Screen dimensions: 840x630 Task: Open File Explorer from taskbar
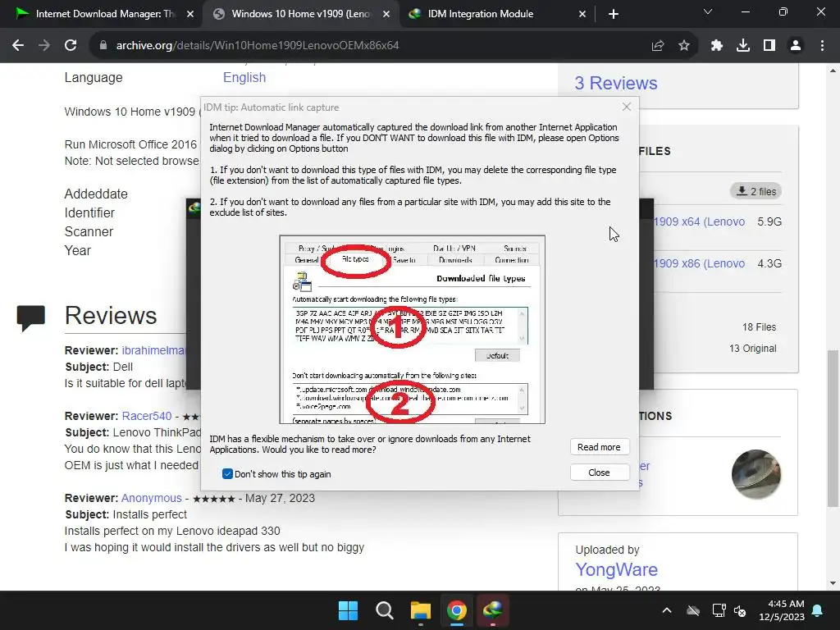[x=421, y=610]
